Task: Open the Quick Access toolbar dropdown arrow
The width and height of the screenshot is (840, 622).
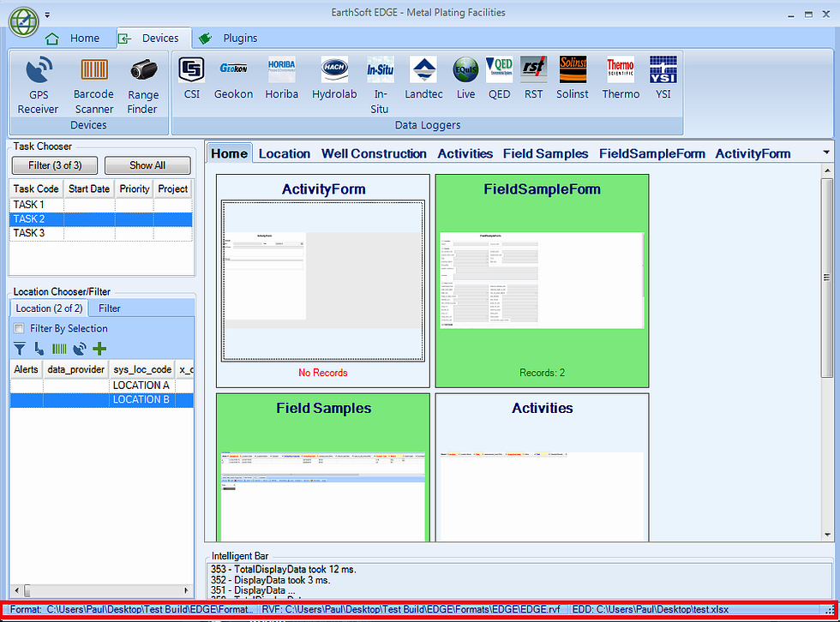Action: tap(48, 15)
